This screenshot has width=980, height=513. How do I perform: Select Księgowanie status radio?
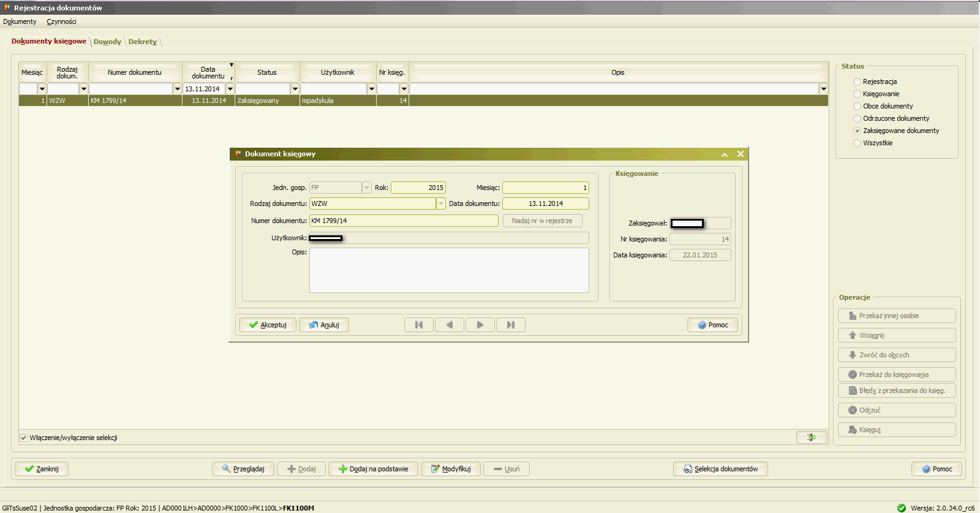(x=857, y=94)
